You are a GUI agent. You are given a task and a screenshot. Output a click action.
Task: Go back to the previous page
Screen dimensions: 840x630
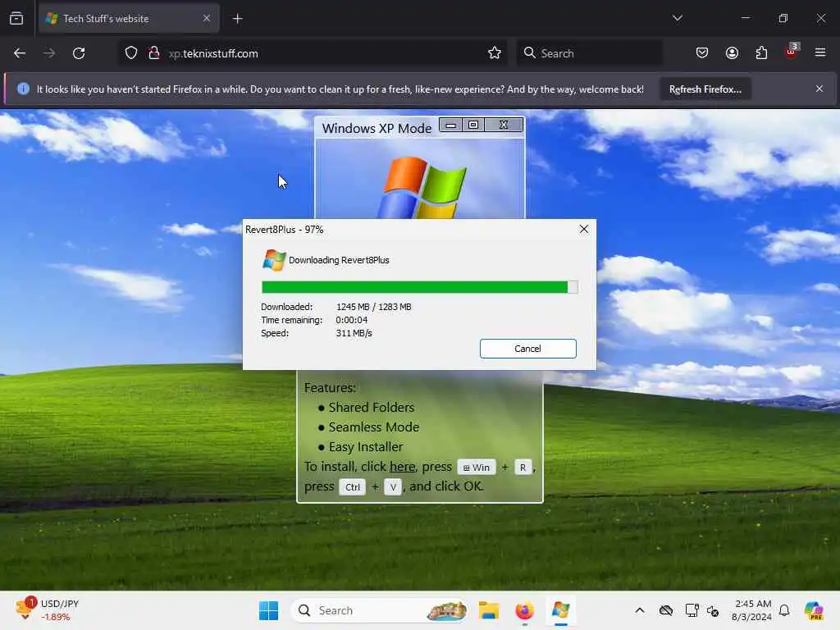(20, 53)
